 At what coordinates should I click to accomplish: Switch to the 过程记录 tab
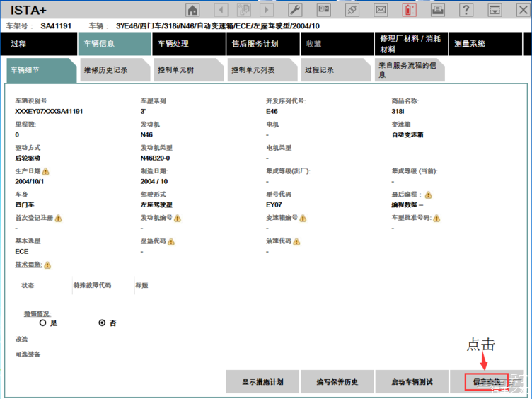[x=336, y=70]
